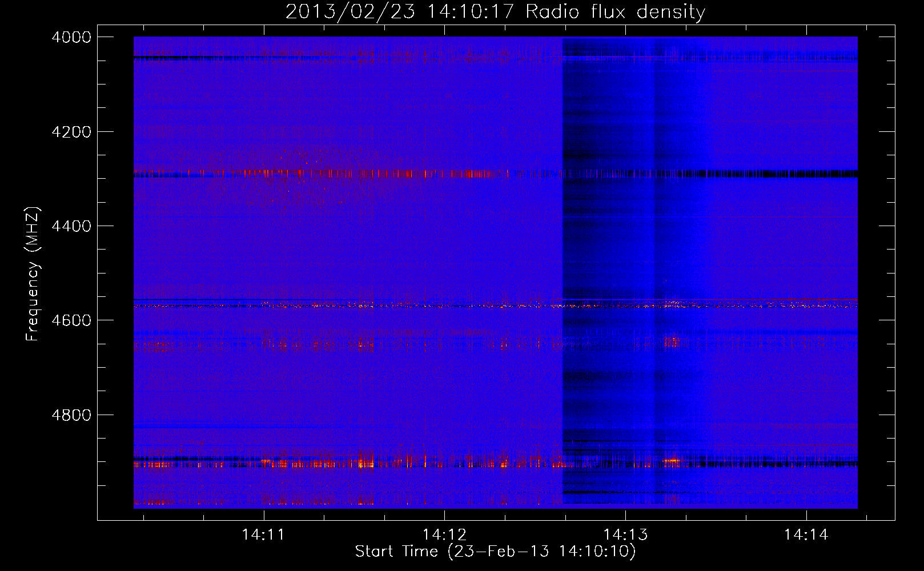The width and height of the screenshot is (924, 571).
Task: Click the 'Frequency (MHZ)' axis title
Action: point(33,274)
